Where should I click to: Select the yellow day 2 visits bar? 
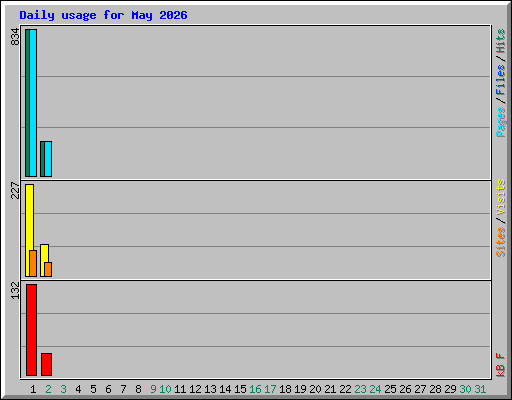point(44,260)
